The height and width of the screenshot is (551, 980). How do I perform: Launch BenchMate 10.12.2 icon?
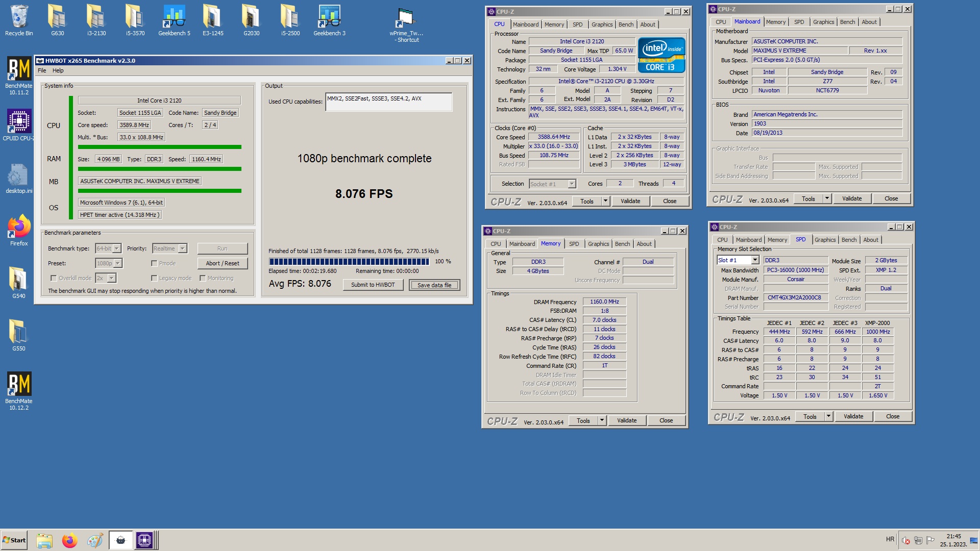19,391
